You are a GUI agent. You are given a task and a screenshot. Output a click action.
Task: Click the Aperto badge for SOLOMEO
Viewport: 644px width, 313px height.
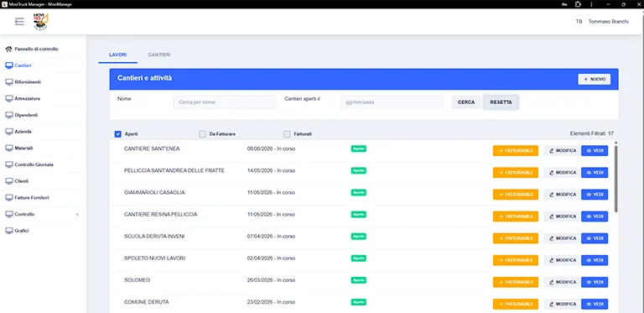click(359, 280)
